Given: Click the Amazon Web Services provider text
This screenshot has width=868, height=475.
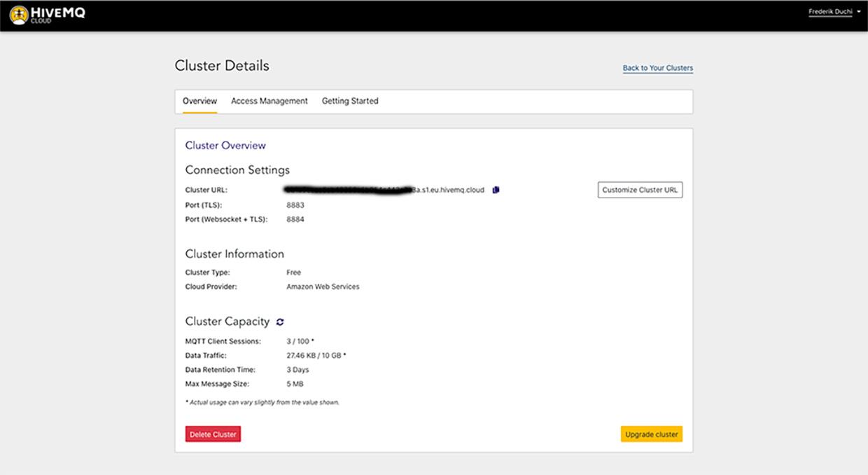Looking at the screenshot, I should pyautogui.click(x=323, y=287).
